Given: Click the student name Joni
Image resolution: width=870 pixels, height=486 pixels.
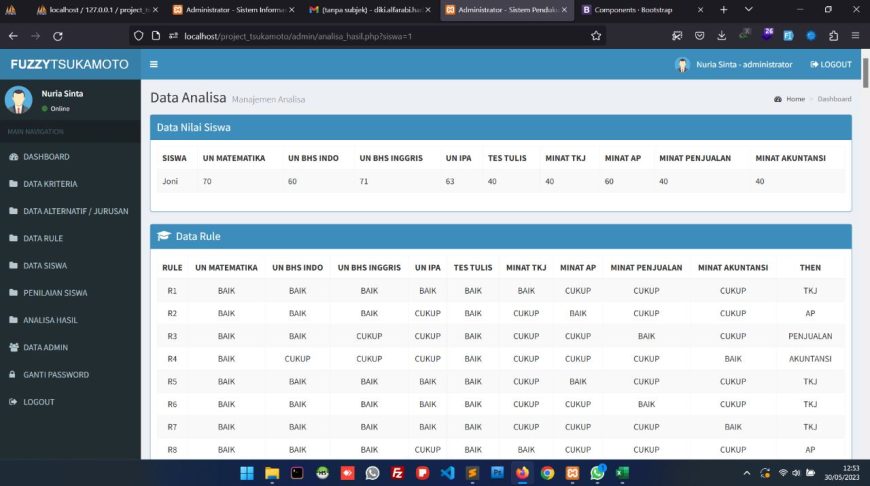Looking at the screenshot, I should [170, 181].
